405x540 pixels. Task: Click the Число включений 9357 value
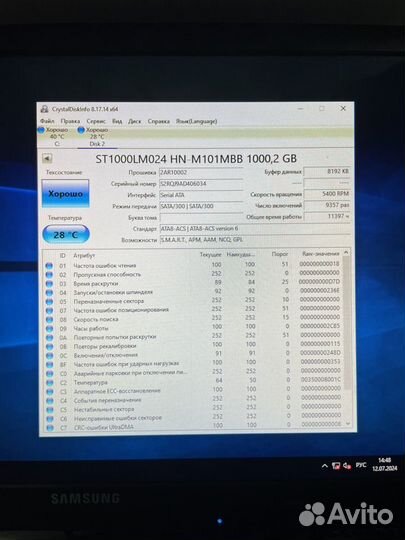pyautogui.click(x=327, y=205)
